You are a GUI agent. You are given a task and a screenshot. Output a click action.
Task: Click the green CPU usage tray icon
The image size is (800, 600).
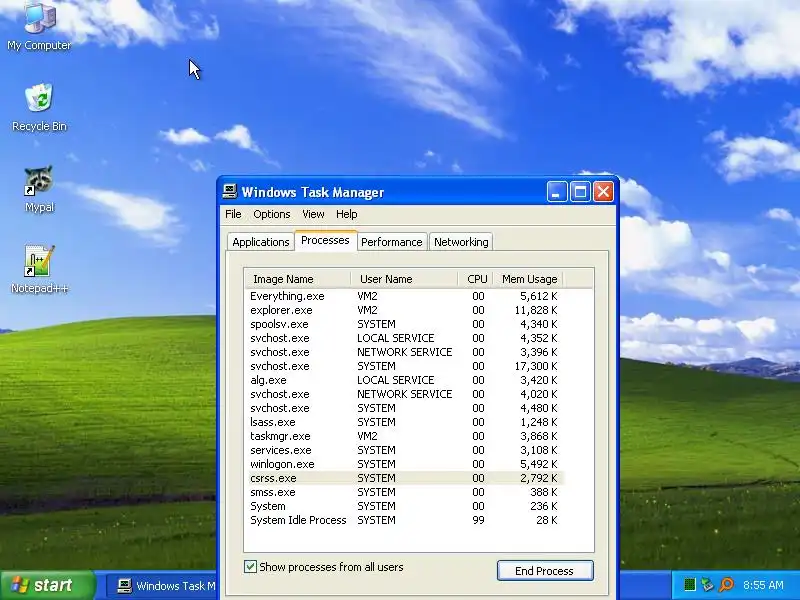point(690,585)
